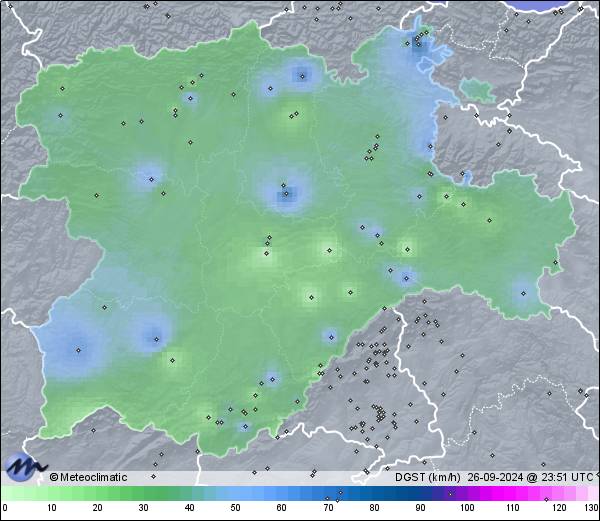Click the 80 value on the wind scale
This screenshot has height=521, width=600.
coord(375,508)
